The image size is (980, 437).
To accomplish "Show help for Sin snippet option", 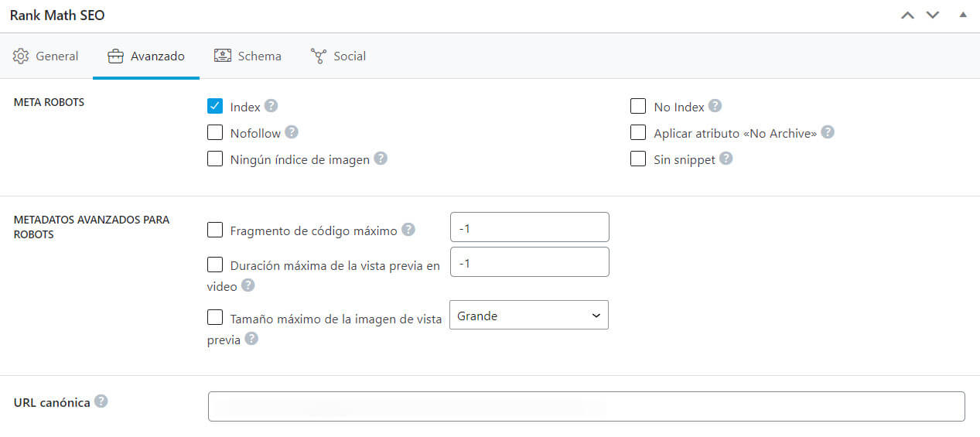I will (x=726, y=159).
